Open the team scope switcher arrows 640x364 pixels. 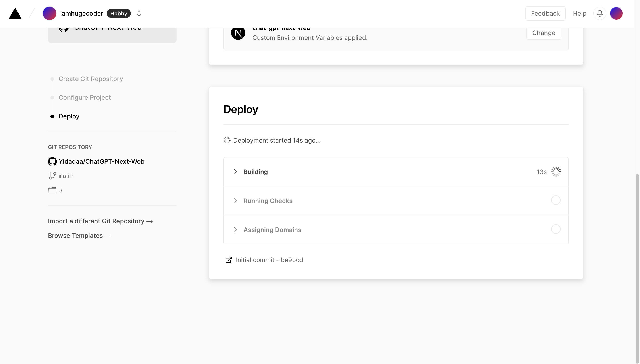click(139, 14)
